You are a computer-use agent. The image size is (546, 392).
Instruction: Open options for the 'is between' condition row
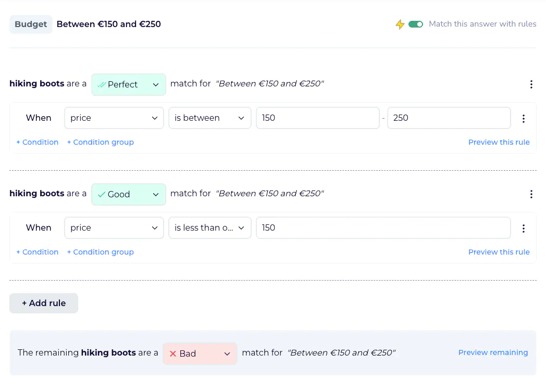click(x=523, y=118)
